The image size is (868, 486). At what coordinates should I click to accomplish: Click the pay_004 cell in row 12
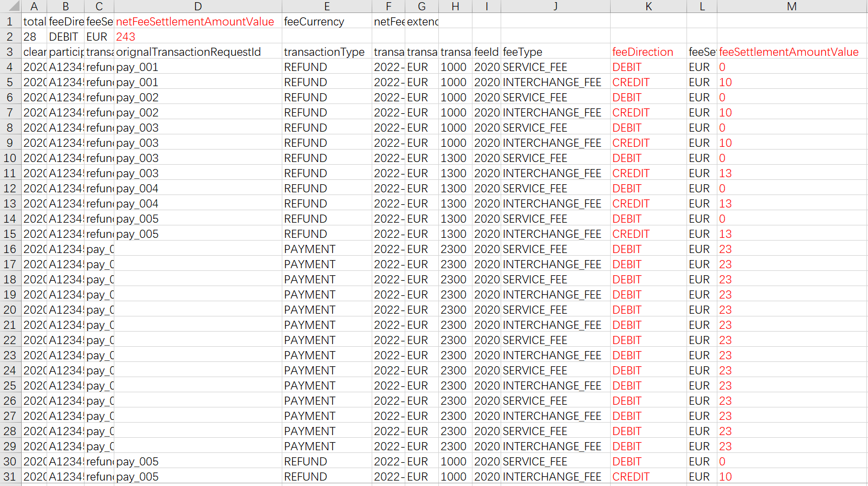[138, 189]
